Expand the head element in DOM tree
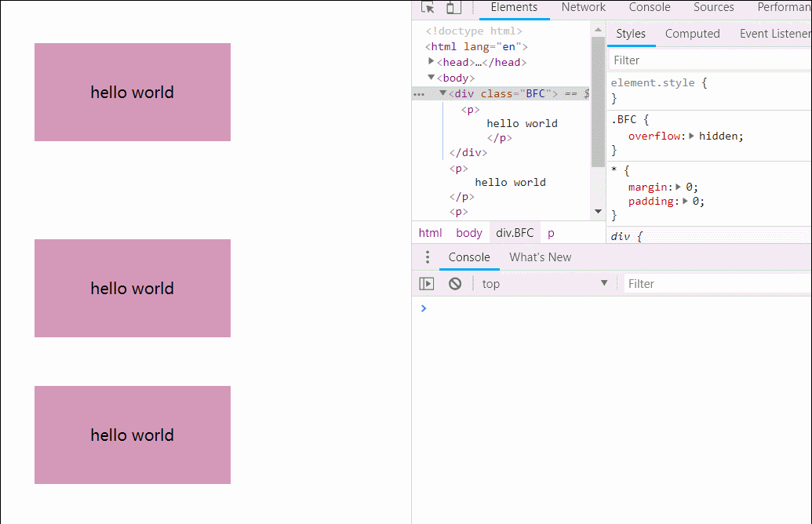This screenshot has width=812, height=524. pyautogui.click(x=431, y=61)
